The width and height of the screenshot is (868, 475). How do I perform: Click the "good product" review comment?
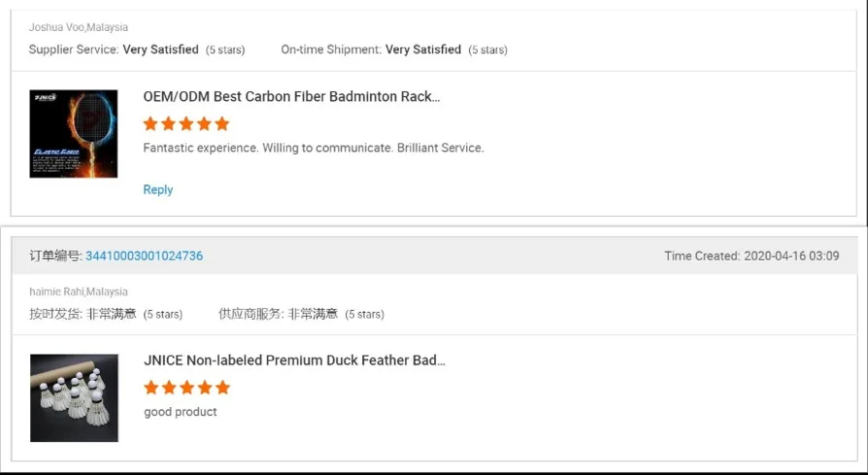(x=180, y=412)
